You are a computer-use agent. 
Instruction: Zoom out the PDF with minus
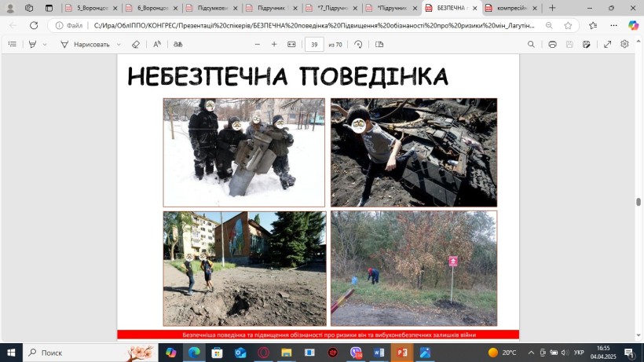coord(257,44)
